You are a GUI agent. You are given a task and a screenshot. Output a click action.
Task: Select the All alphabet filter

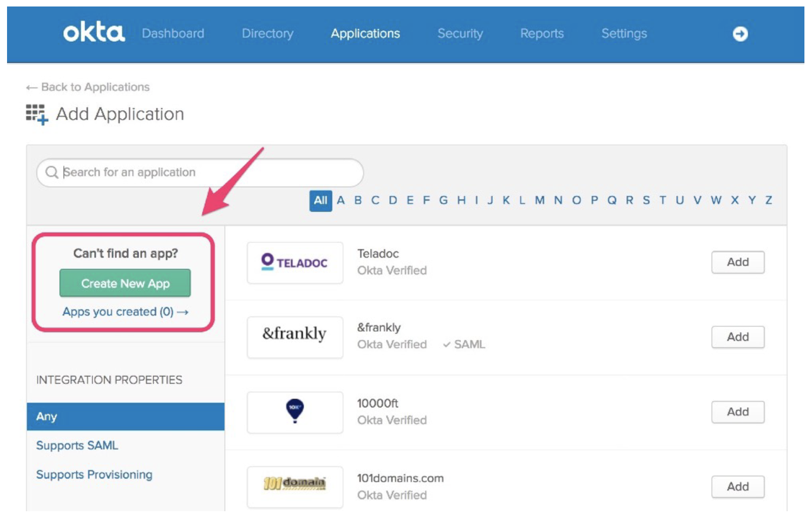coord(320,201)
